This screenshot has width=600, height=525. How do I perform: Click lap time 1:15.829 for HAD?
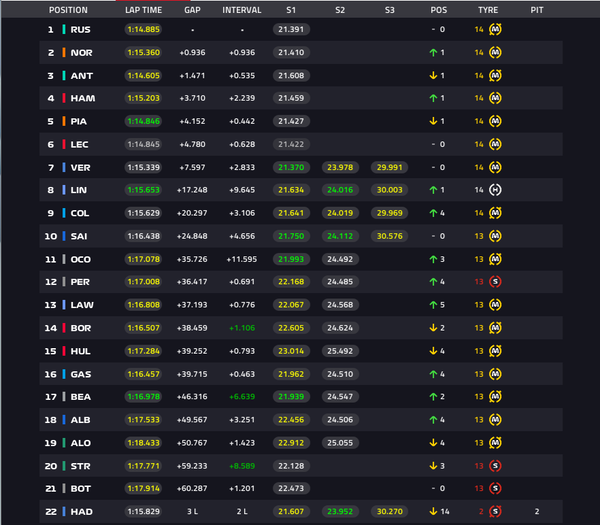point(143,512)
